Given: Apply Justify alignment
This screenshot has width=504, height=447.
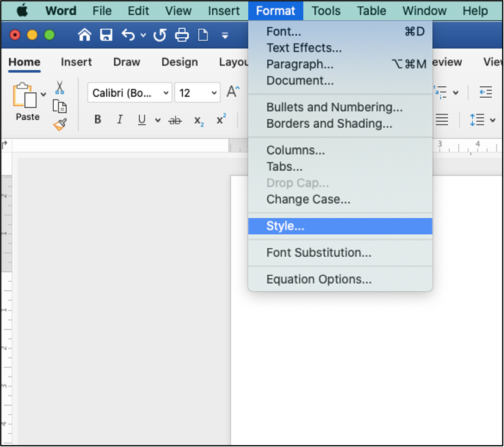Looking at the screenshot, I should (442, 120).
